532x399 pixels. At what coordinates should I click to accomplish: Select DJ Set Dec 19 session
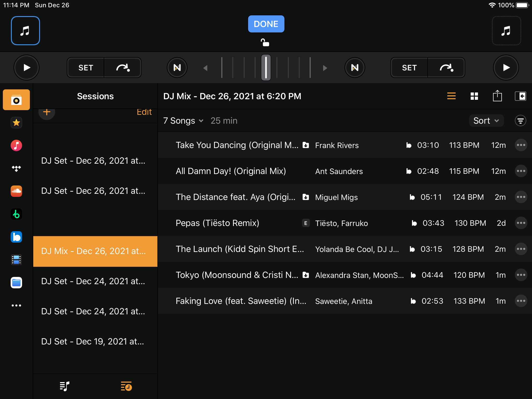click(x=95, y=342)
